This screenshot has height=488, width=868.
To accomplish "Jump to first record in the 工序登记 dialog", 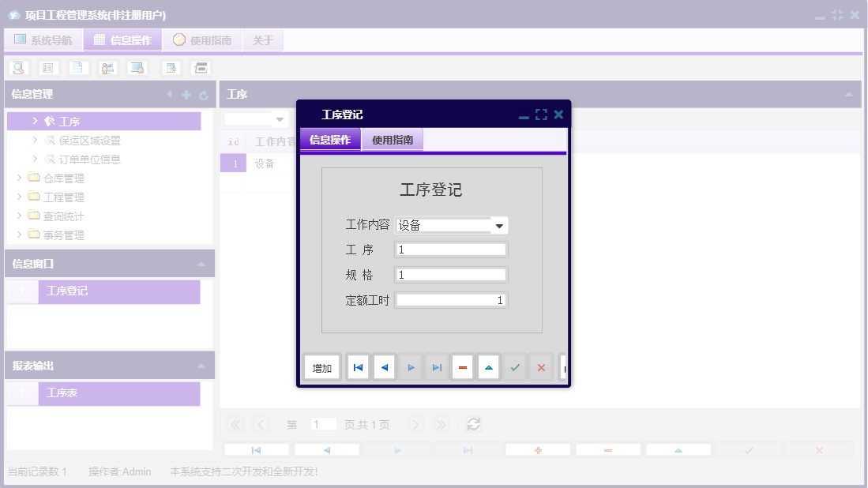I will [358, 366].
